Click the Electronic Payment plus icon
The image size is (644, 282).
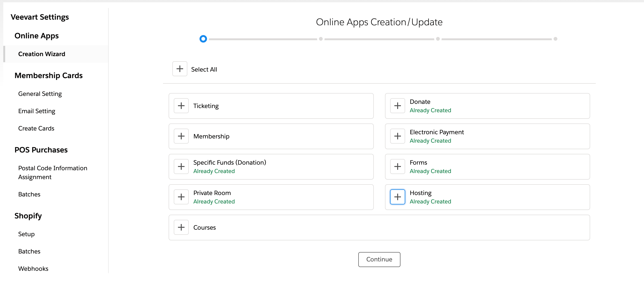tap(397, 136)
